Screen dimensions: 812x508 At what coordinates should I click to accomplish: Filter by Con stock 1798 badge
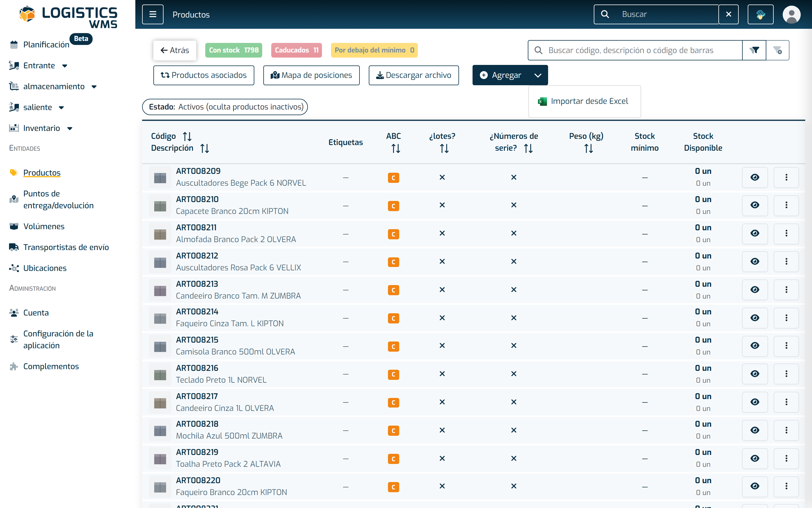233,51
